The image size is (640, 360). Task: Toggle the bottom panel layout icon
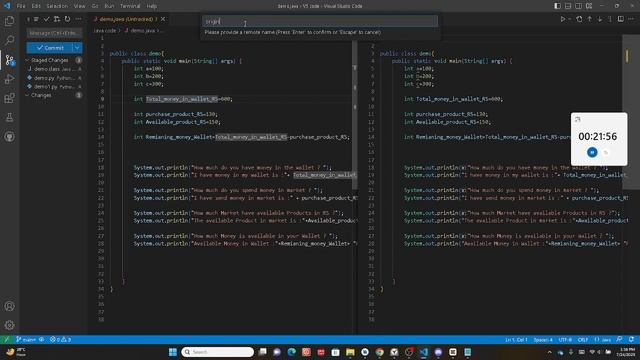[568, 6]
